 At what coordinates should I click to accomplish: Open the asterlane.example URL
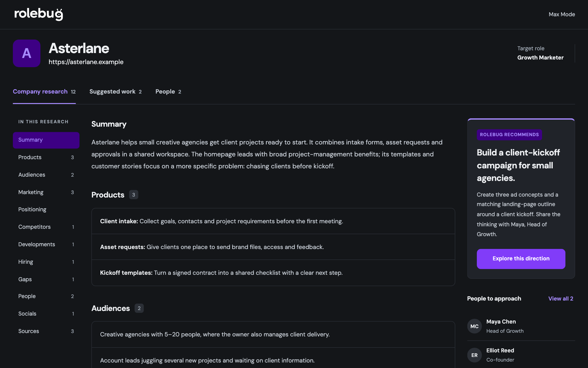pyautogui.click(x=86, y=62)
